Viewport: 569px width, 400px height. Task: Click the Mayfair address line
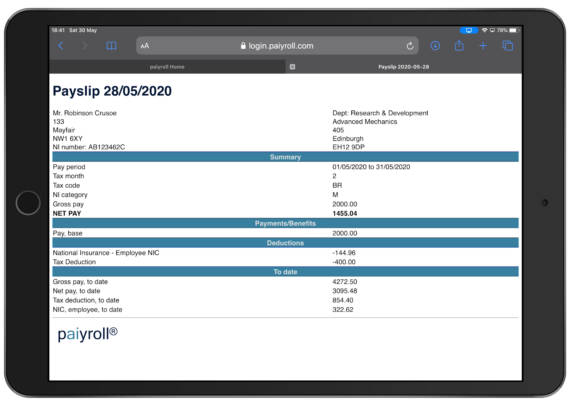click(64, 130)
